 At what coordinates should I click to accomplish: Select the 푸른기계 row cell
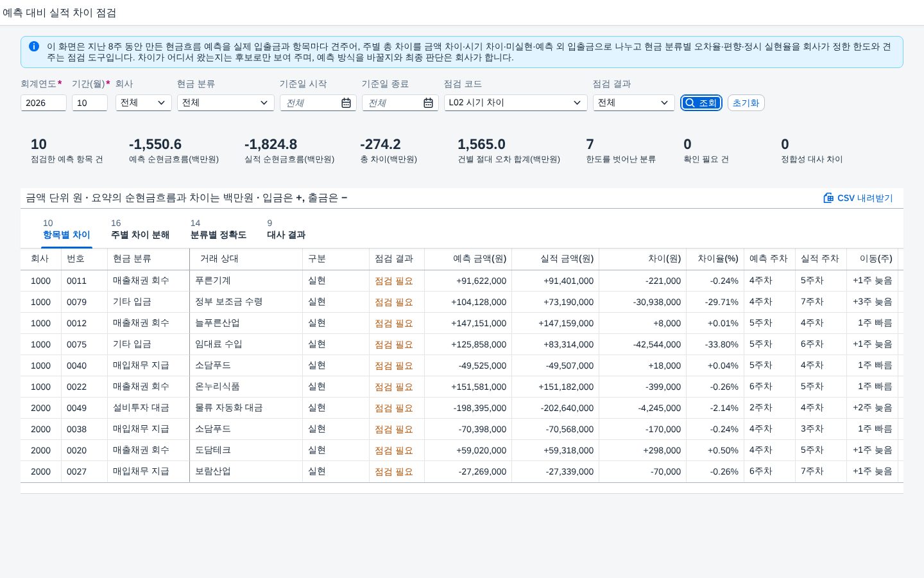tap(246, 281)
